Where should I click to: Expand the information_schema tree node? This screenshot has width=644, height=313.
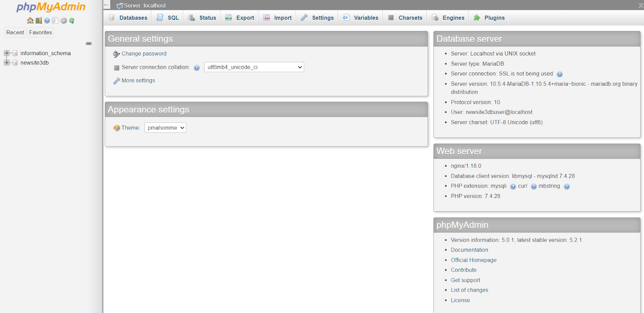6,53
